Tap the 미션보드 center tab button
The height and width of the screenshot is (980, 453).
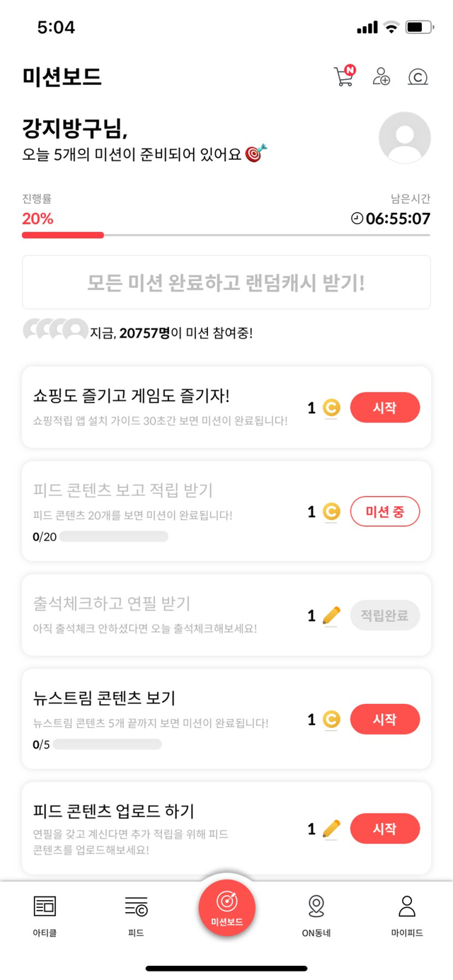coord(226,908)
